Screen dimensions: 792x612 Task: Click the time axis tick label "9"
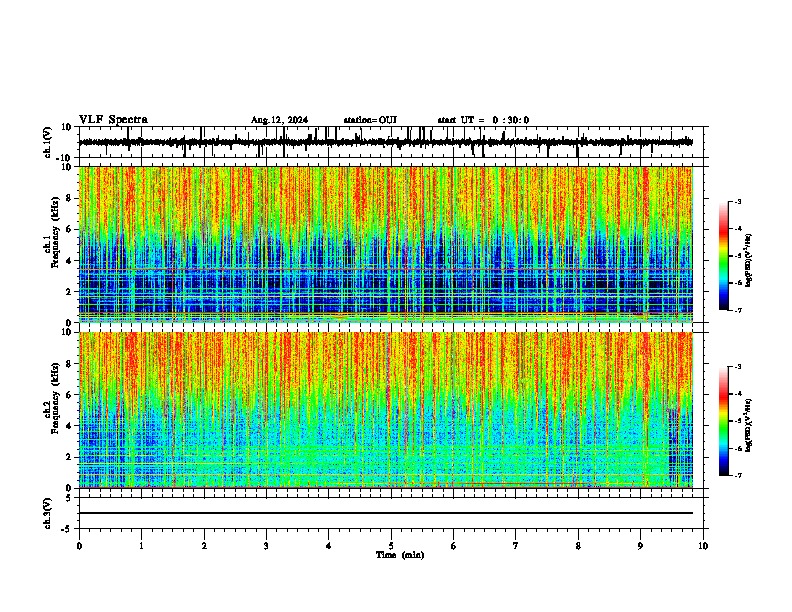640,546
